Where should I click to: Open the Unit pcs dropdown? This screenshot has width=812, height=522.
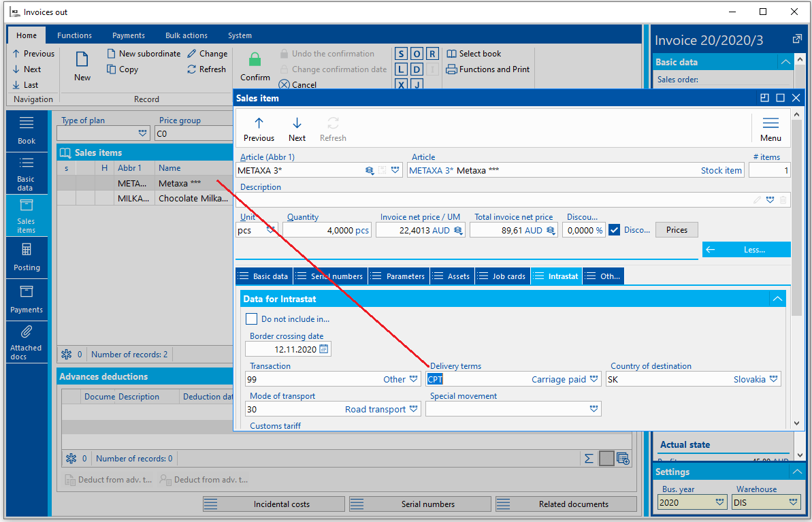point(271,230)
